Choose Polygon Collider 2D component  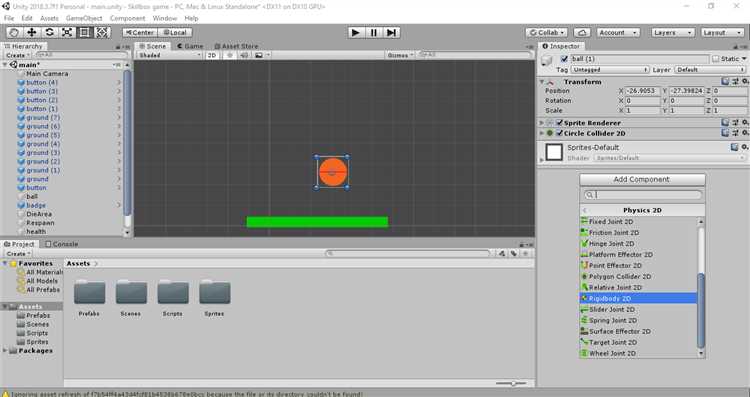[x=639, y=276]
